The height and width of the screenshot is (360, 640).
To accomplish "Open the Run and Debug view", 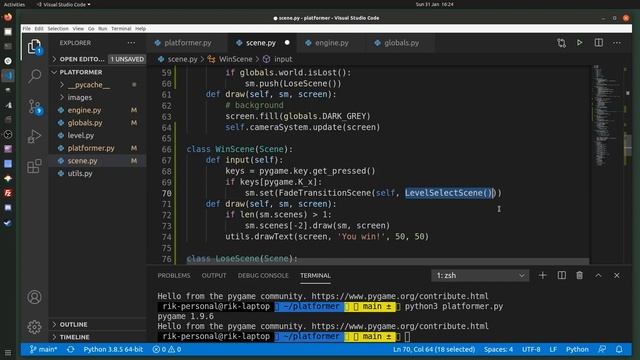I will click(34, 136).
